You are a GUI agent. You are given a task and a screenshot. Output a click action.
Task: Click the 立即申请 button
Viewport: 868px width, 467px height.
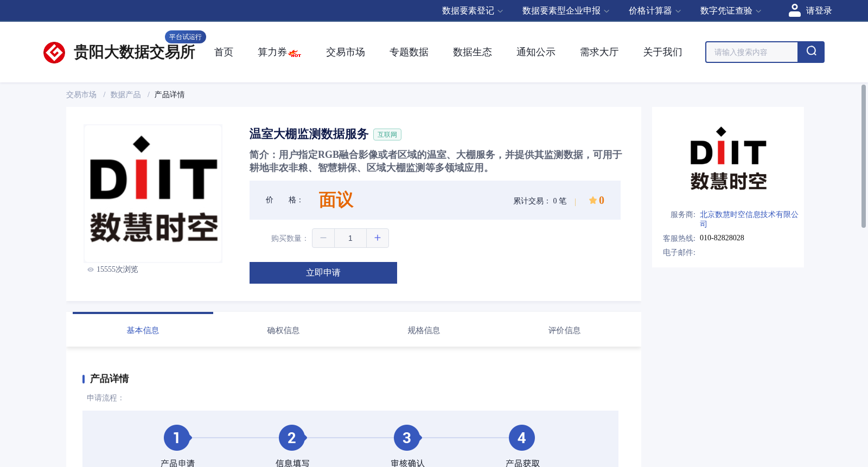[323, 273]
